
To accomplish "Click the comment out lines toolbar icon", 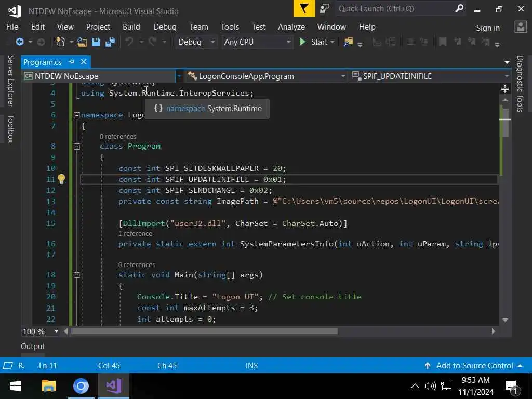I will [x=410, y=42].
